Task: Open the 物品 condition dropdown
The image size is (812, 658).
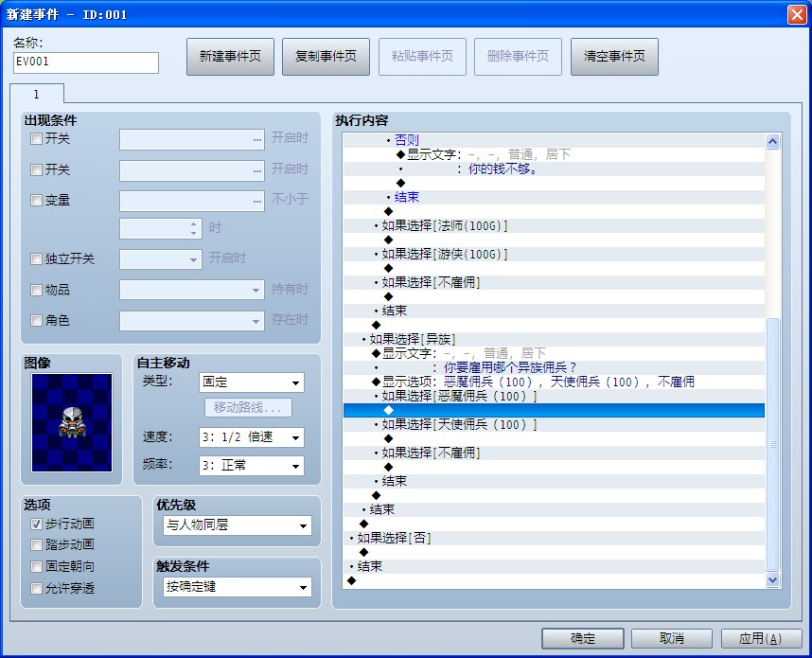Action: coord(191,290)
